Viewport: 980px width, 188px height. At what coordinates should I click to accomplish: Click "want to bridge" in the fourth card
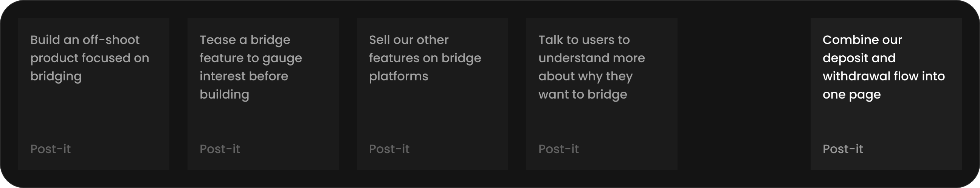[583, 95]
